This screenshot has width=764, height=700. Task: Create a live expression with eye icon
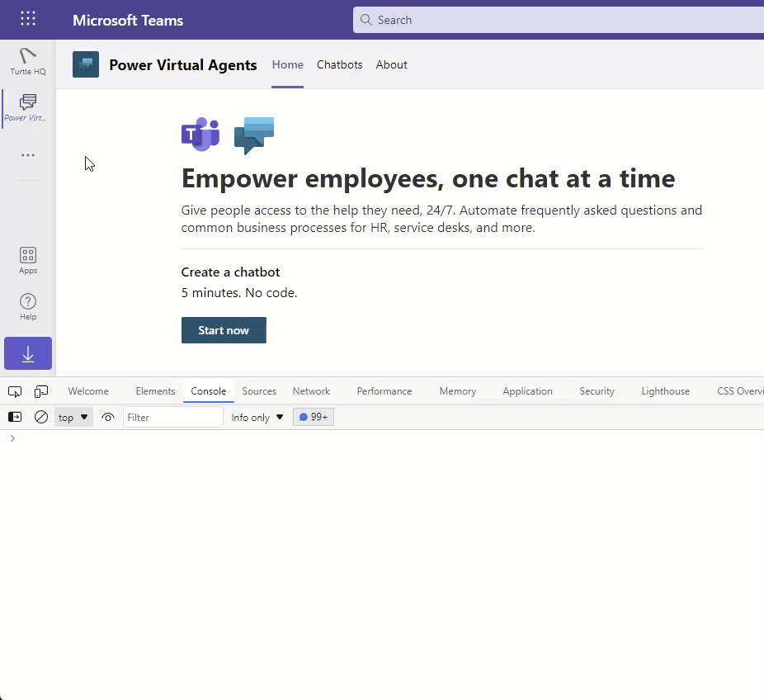tap(108, 417)
